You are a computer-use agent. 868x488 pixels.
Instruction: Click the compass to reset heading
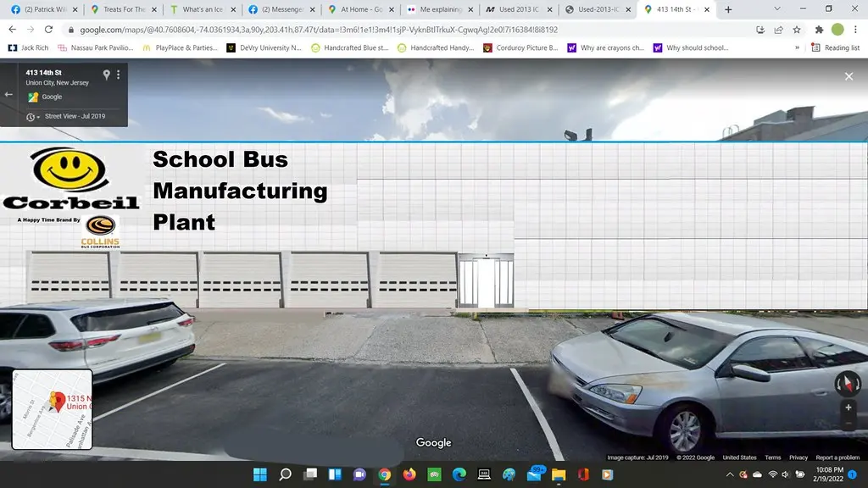point(848,383)
